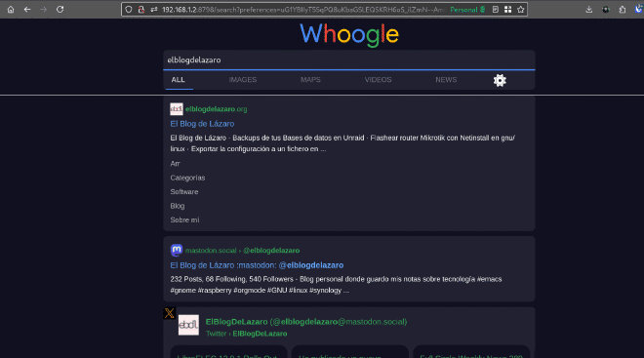Open the reader view icon in the address bar
Image resolution: width=644 pixels, height=358 pixels.
coord(496,10)
